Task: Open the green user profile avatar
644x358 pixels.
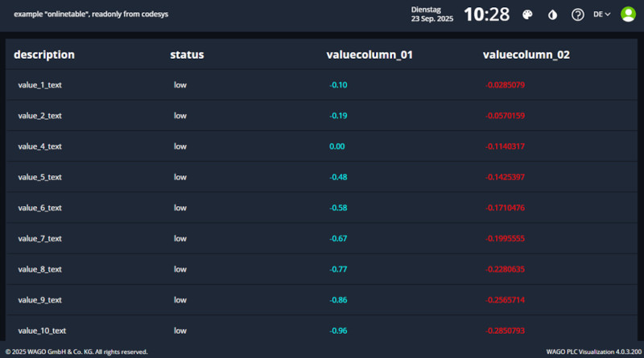Action: (x=628, y=14)
